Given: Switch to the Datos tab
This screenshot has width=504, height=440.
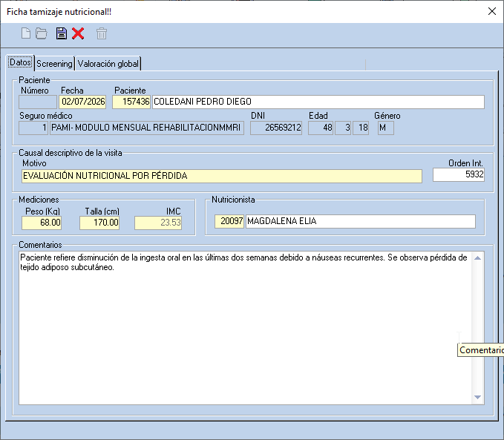Looking at the screenshot, I should [21, 62].
